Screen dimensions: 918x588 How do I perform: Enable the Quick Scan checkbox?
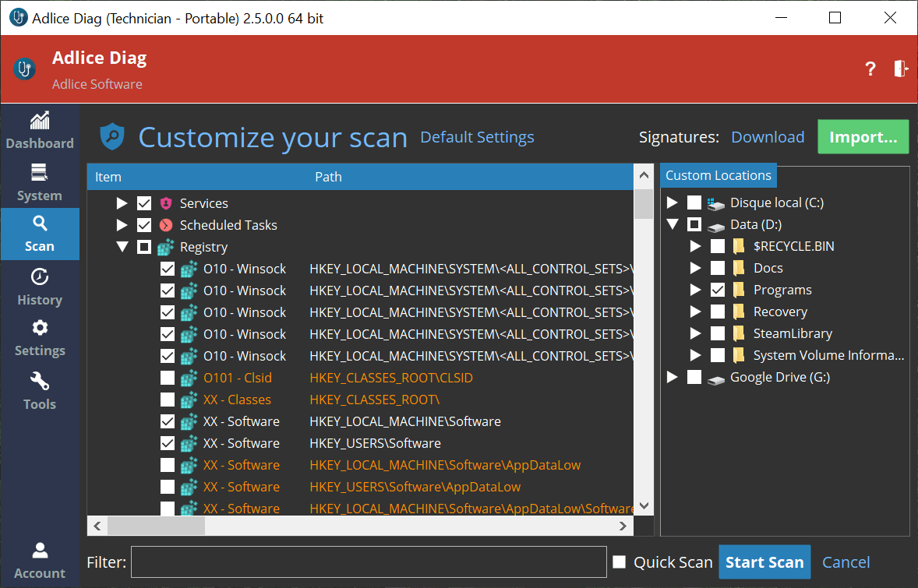point(620,562)
